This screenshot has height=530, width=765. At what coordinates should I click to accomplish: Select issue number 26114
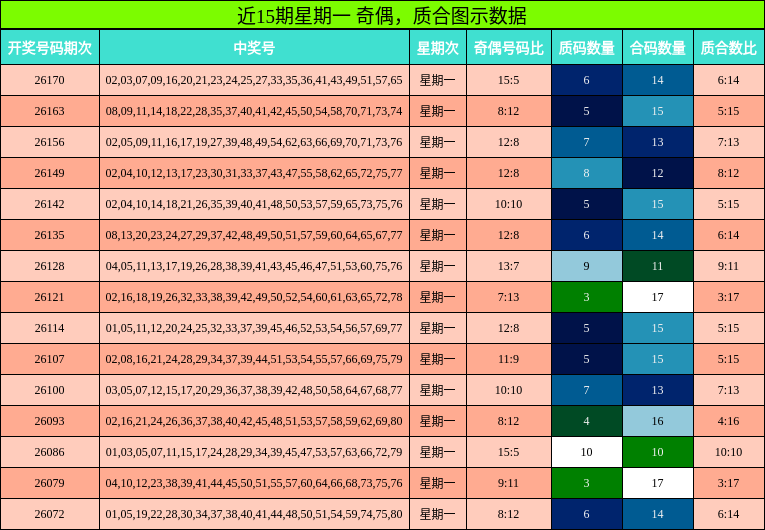coord(49,328)
